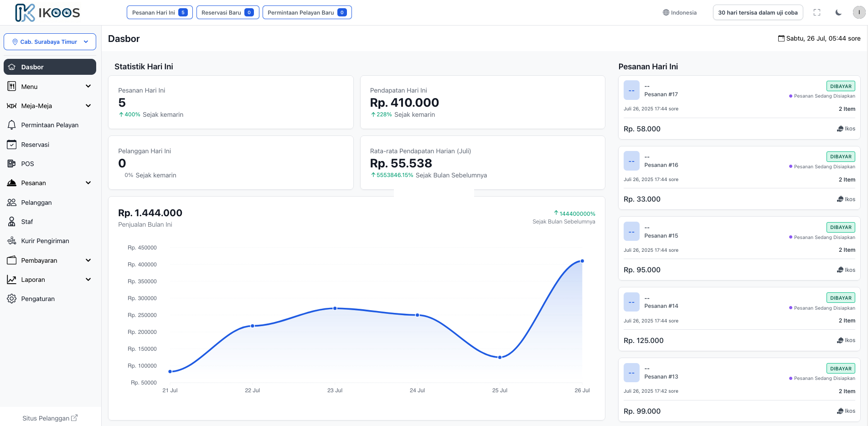The width and height of the screenshot is (868, 426).
Task: Open the Situs Pelanggan link
Action: tap(50, 418)
